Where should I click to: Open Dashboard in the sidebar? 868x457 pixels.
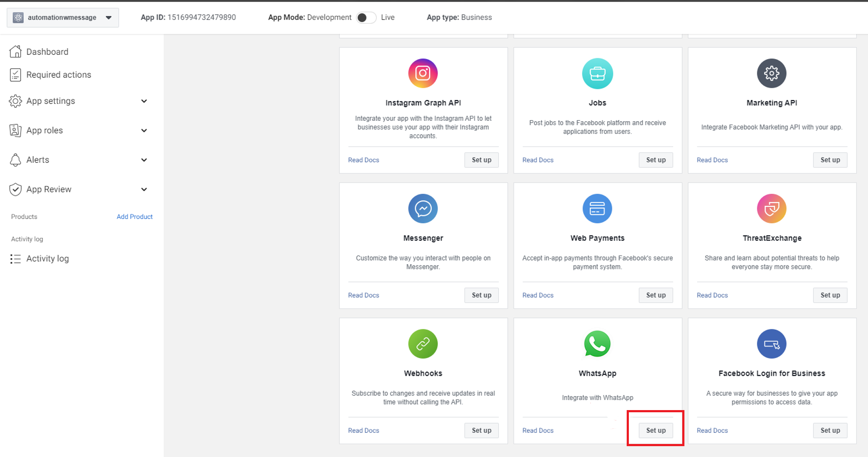point(47,52)
